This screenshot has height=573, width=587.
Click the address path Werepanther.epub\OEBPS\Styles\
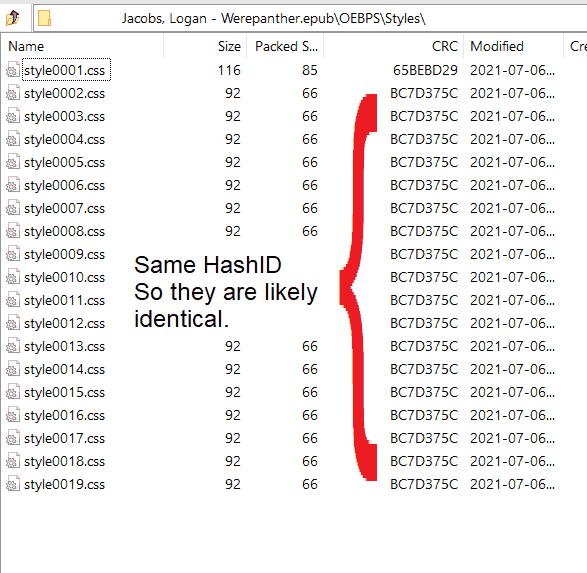[x=323, y=18]
